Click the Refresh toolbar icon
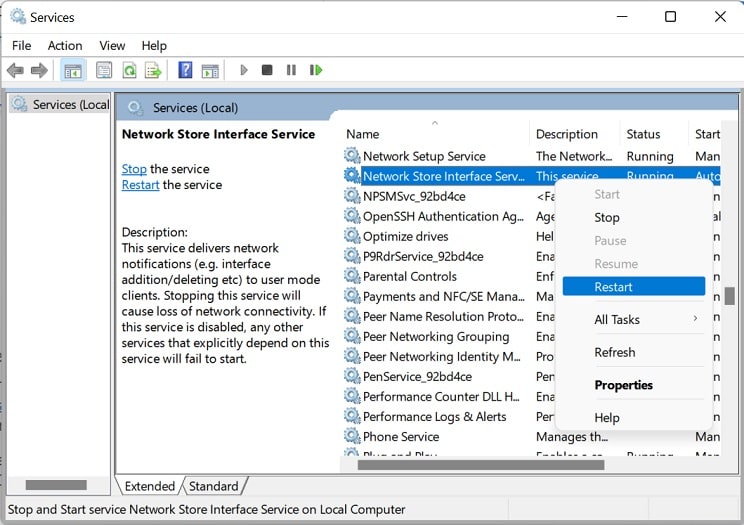Screen dimensions: 744x525 [129, 71]
